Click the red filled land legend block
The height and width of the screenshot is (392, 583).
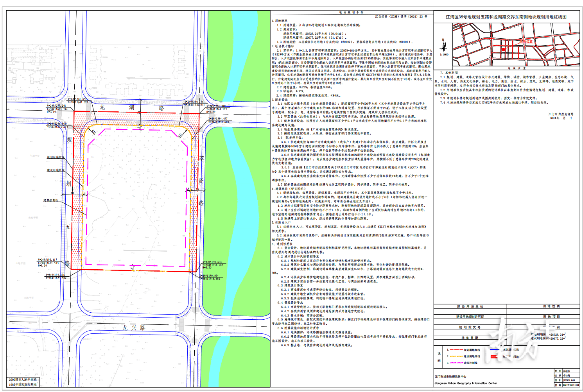[x=494, y=356]
